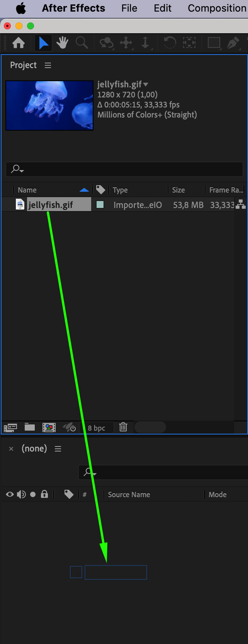Pick the Zoom magnifier tool
Image resolution: width=248 pixels, height=644 pixels.
tap(82, 43)
